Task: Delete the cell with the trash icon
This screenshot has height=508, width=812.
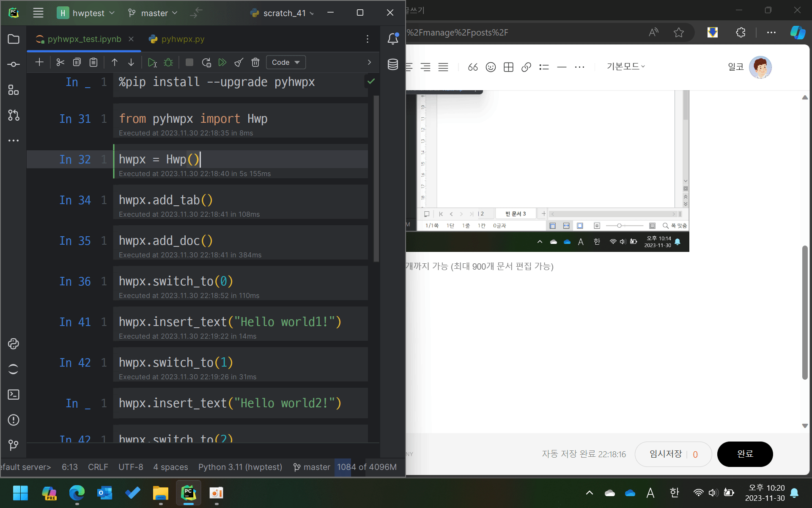Action: point(255,62)
